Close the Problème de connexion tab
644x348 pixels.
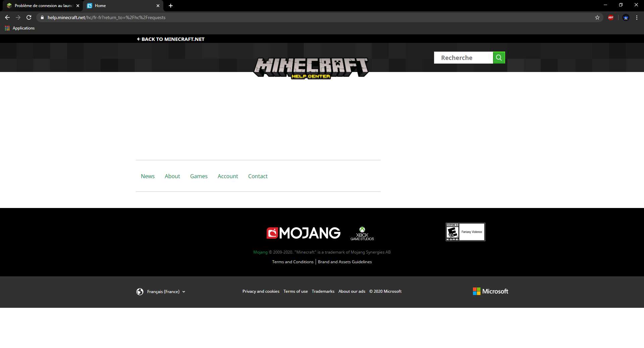[78, 6]
